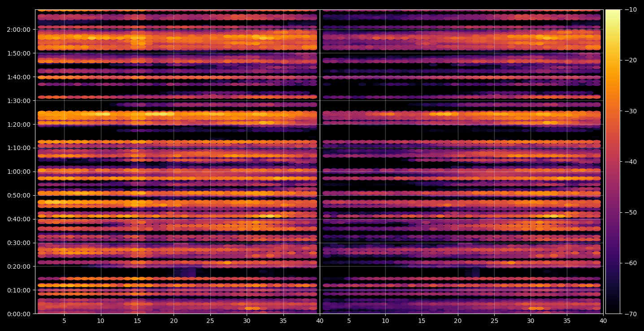Select the −50 colorbar tick label

point(631,212)
